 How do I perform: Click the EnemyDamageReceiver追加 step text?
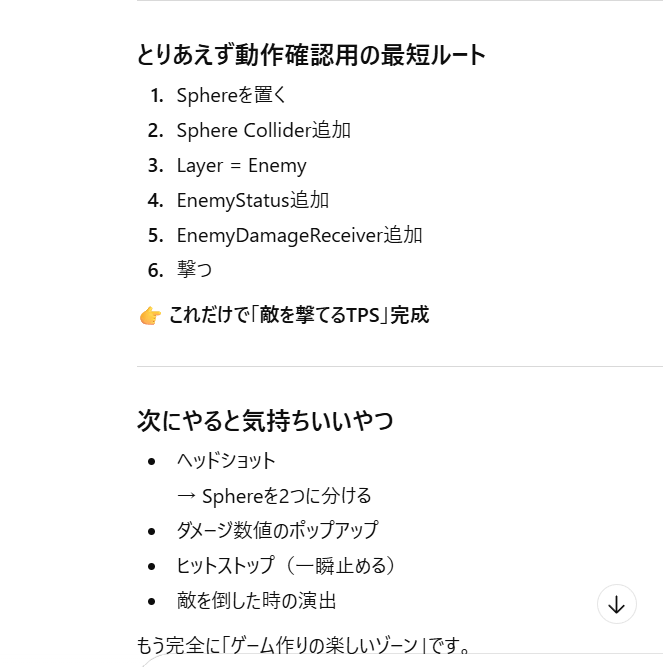click(299, 236)
